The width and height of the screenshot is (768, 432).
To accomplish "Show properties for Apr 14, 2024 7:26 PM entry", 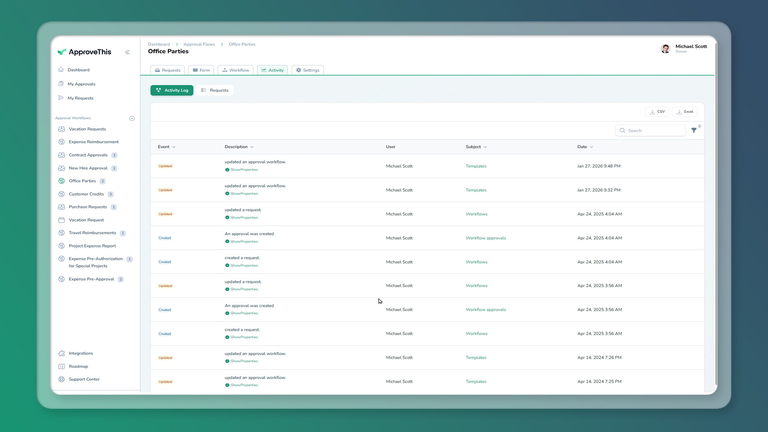I will 241,361.
